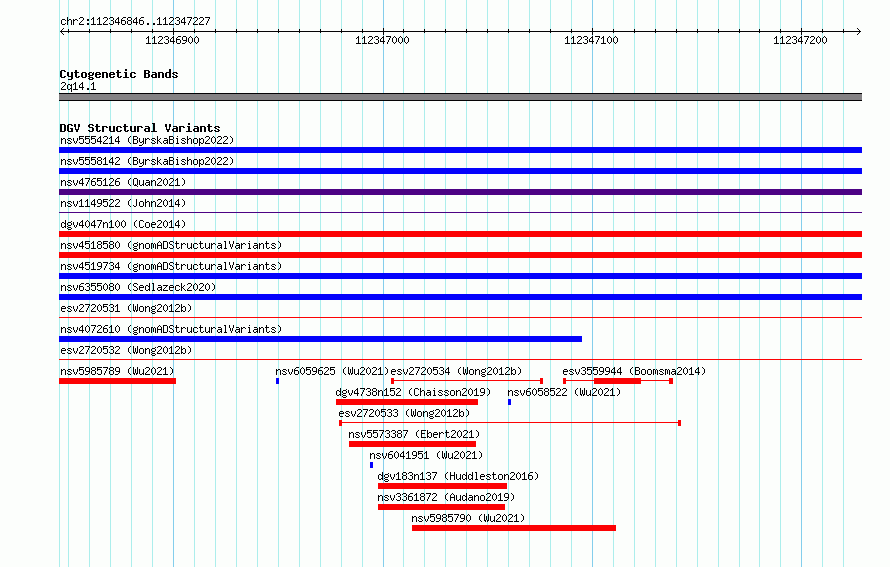Screen dimensions: 890x567
Task: Select the small blue marker under nsv6058522
Action: click(x=510, y=402)
